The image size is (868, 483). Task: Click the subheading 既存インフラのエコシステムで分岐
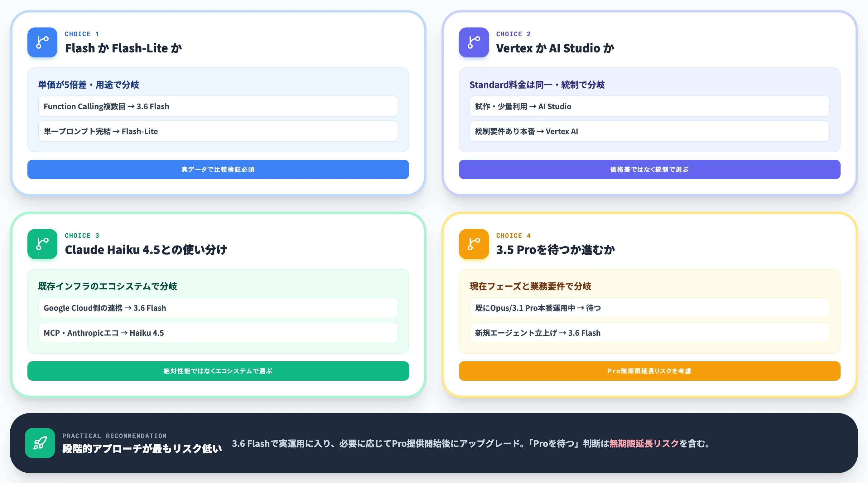(x=108, y=286)
